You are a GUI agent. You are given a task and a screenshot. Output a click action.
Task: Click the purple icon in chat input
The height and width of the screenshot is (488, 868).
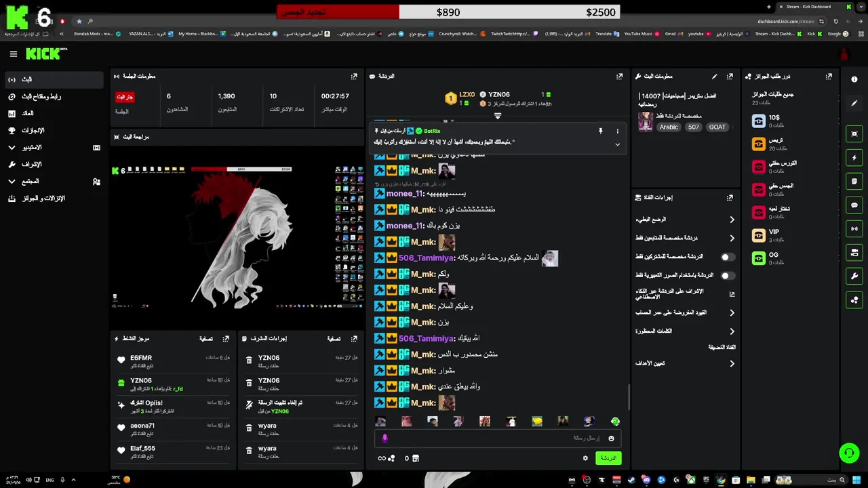pyautogui.click(x=384, y=439)
